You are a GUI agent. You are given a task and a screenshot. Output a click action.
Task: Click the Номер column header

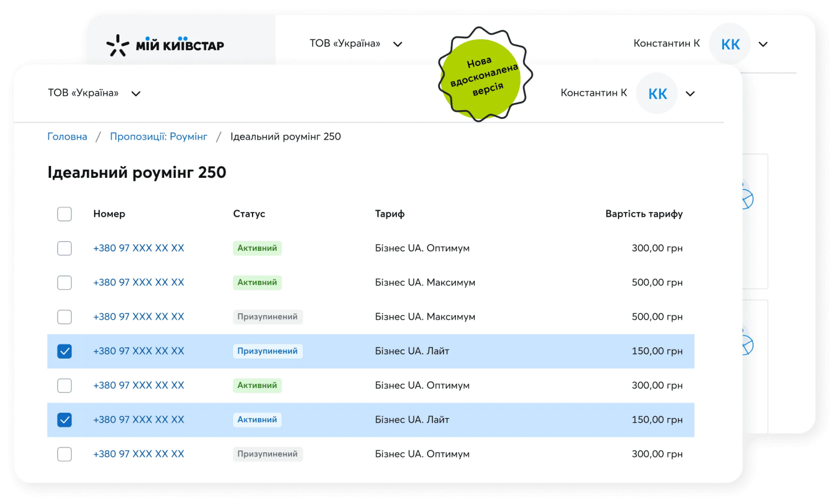point(109,214)
